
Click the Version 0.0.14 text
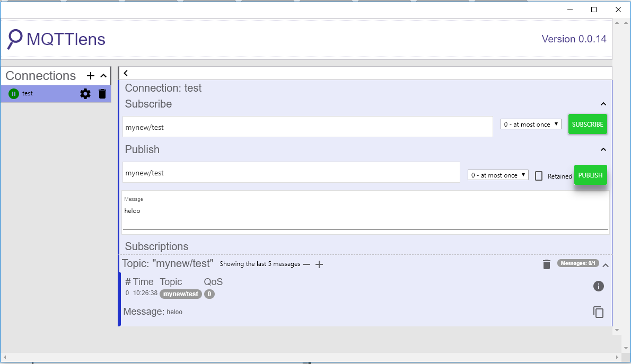(x=574, y=39)
